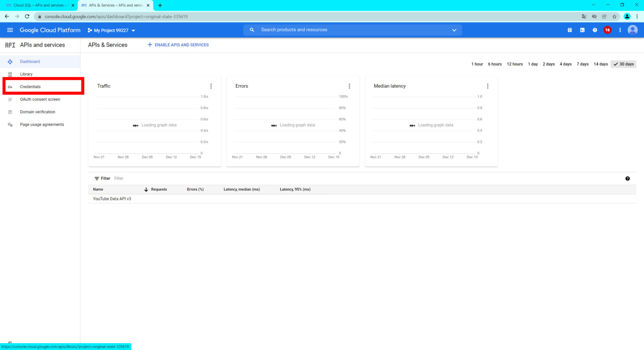Open the Median latency chart options menu
The image size is (644, 350).
click(488, 86)
